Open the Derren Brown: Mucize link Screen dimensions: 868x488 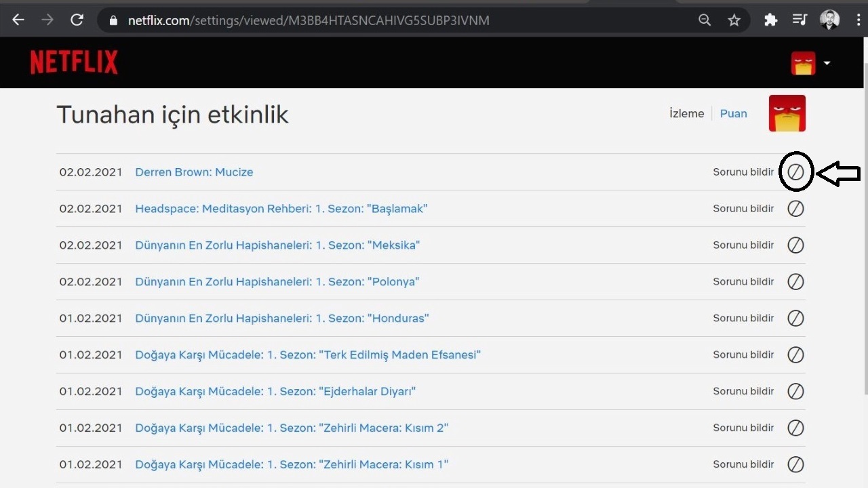[194, 172]
